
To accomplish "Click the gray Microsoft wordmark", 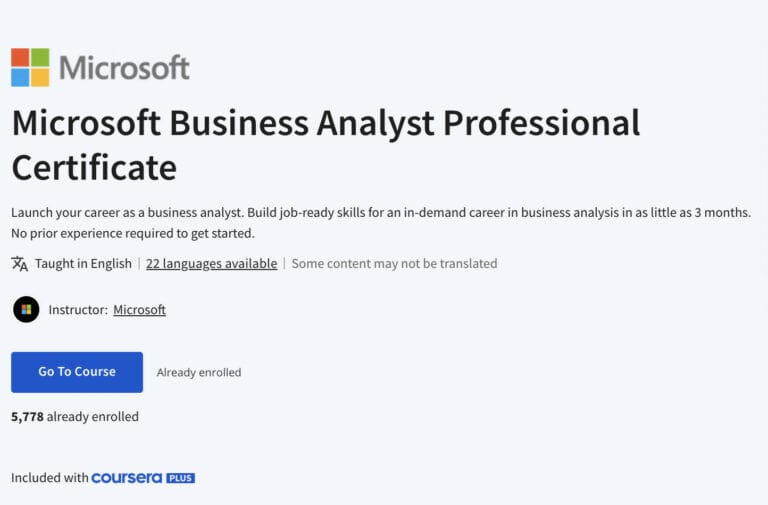I will [x=124, y=68].
